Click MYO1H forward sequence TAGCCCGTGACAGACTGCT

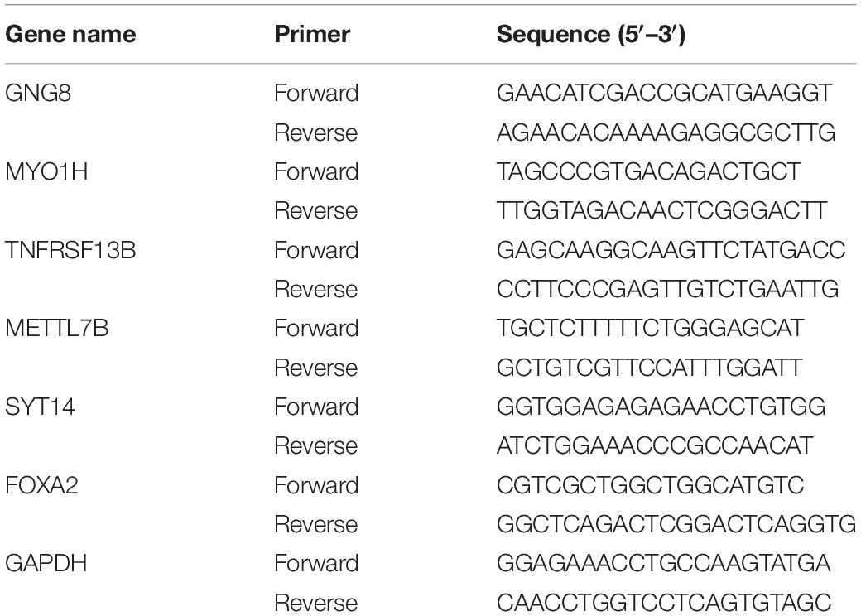tap(649, 172)
